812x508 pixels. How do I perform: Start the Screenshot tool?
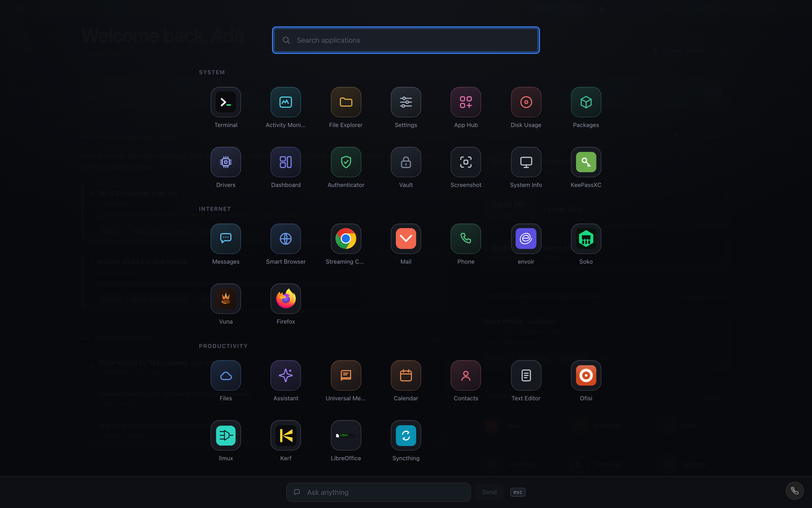(466, 162)
